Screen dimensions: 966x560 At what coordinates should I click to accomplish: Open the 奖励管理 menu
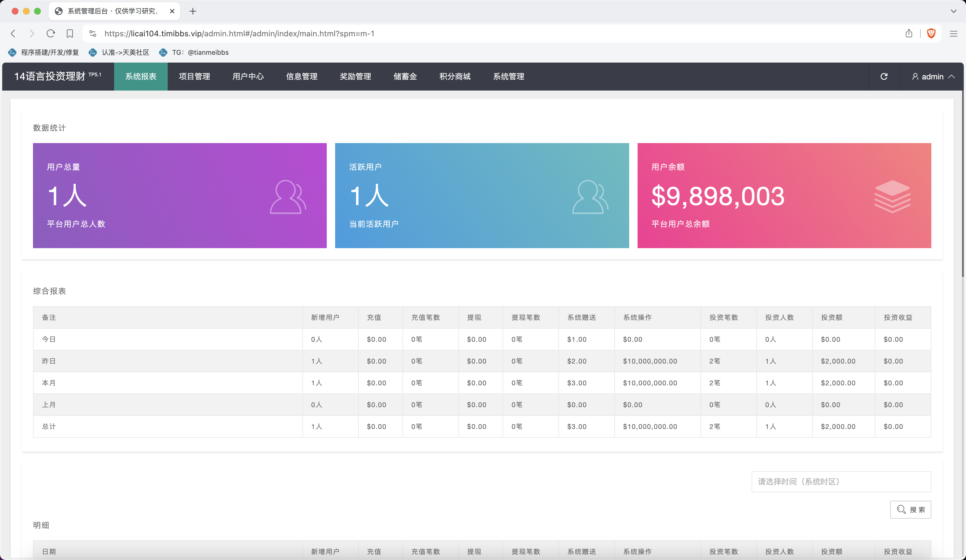click(x=355, y=76)
